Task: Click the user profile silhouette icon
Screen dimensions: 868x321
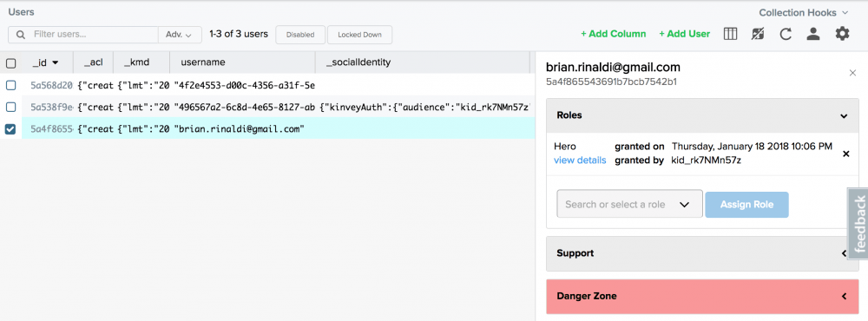Action: point(812,34)
